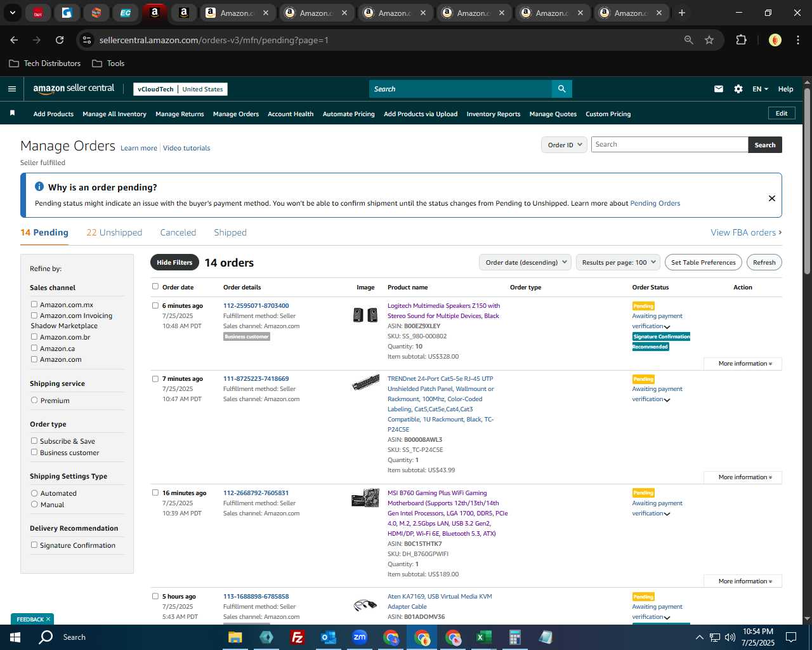Click Logitech speakers product thumbnail
The height and width of the screenshot is (650, 812).
(365, 314)
